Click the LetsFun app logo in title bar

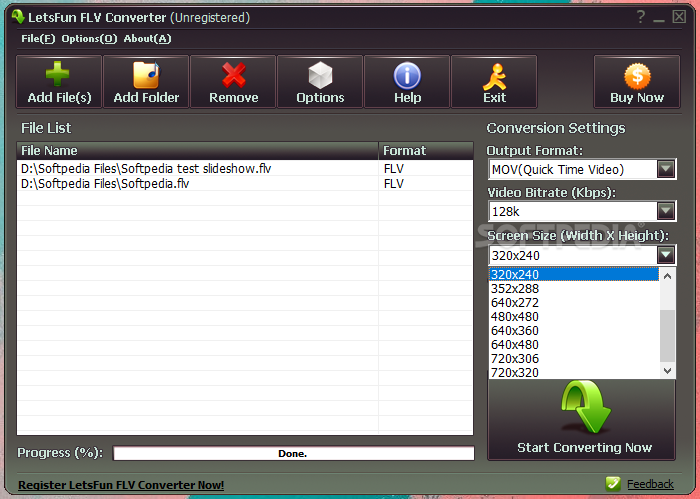pyautogui.click(x=18, y=17)
